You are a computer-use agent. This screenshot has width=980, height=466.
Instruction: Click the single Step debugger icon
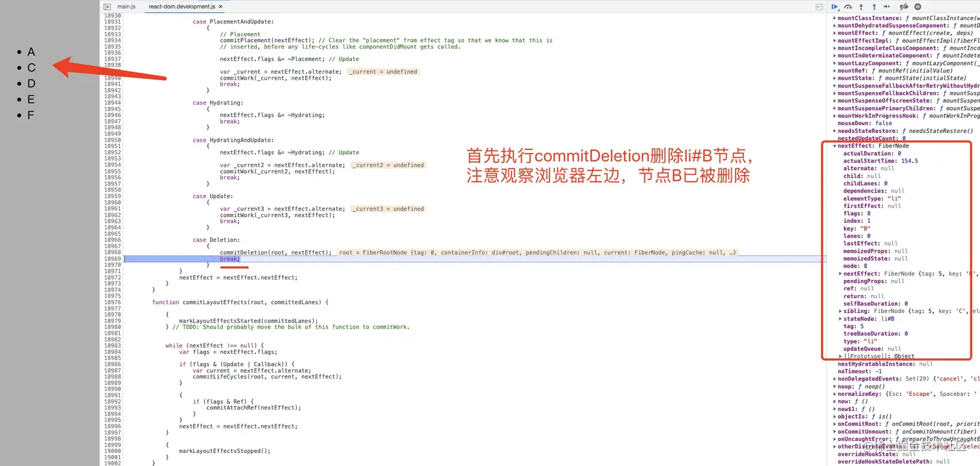tap(887, 6)
